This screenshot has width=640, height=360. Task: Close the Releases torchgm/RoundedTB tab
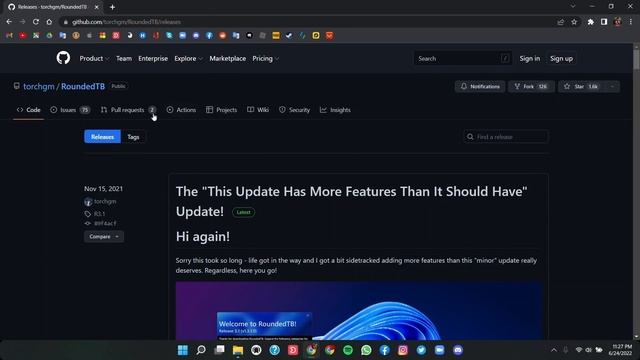point(97,7)
